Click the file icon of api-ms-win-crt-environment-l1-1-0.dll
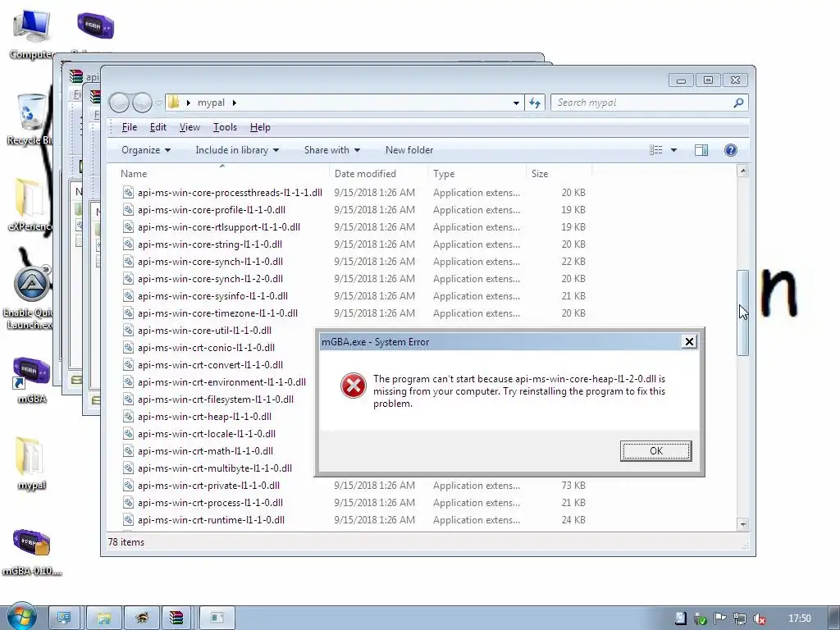Image resolution: width=840 pixels, height=630 pixels. (x=128, y=382)
